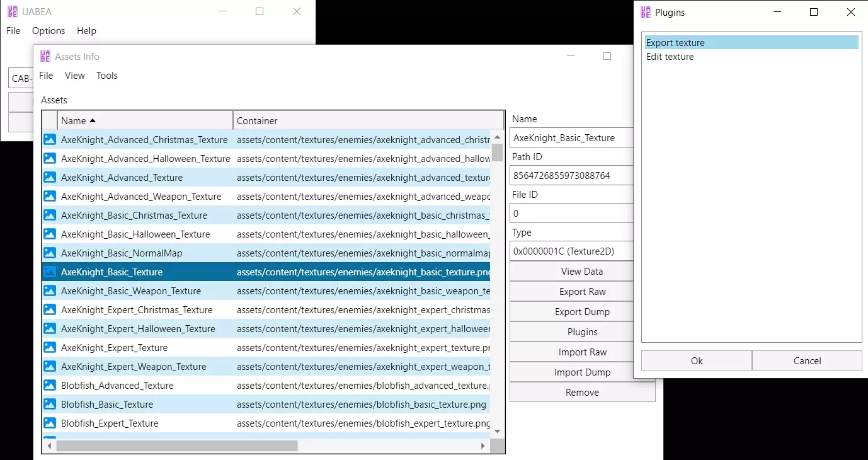
Task: Select the image icon for AxeKnight_Expert_Halloween_Texture
Action: click(50, 329)
